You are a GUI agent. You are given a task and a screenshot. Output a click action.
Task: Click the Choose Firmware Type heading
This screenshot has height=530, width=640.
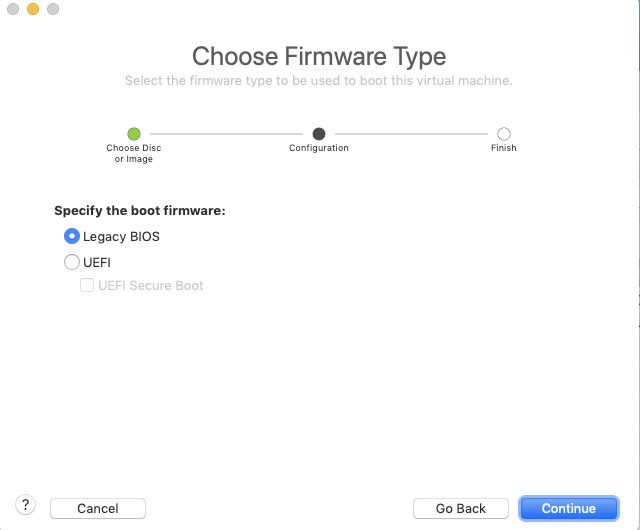coord(319,56)
